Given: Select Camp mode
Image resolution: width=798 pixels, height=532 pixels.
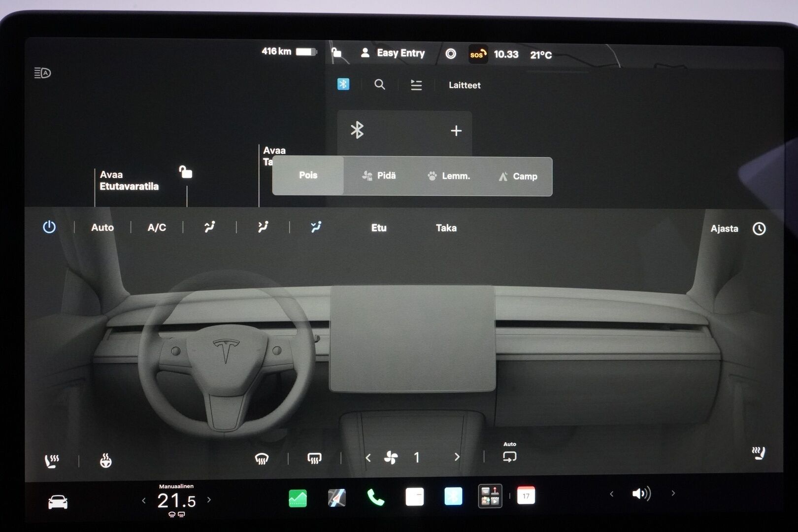Looking at the screenshot, I should tap(518, 176).
